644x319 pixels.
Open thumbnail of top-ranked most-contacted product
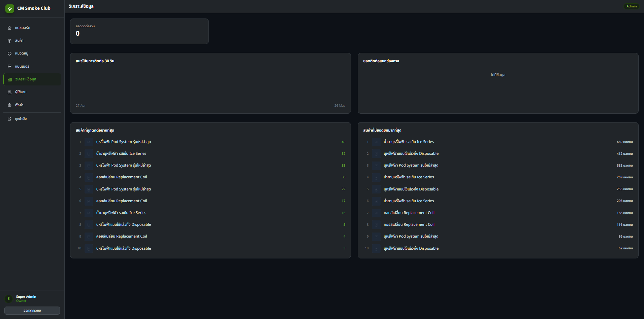(89, 142)
